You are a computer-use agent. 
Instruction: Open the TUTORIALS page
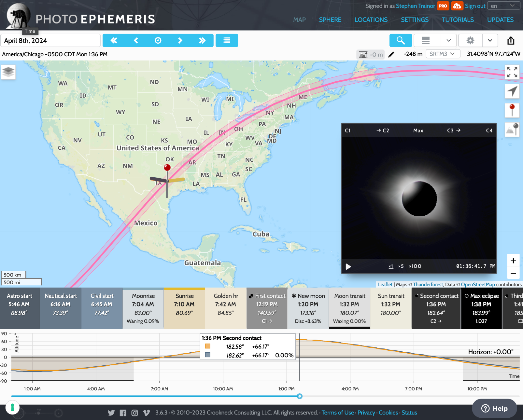(x=458, y=20)
